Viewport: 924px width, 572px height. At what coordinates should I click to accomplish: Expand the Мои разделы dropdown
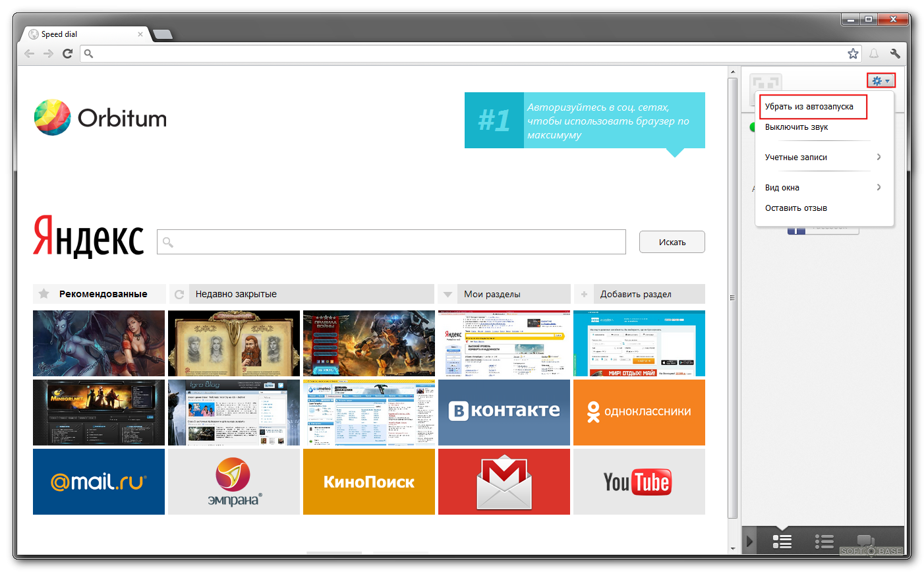[504, 294]
